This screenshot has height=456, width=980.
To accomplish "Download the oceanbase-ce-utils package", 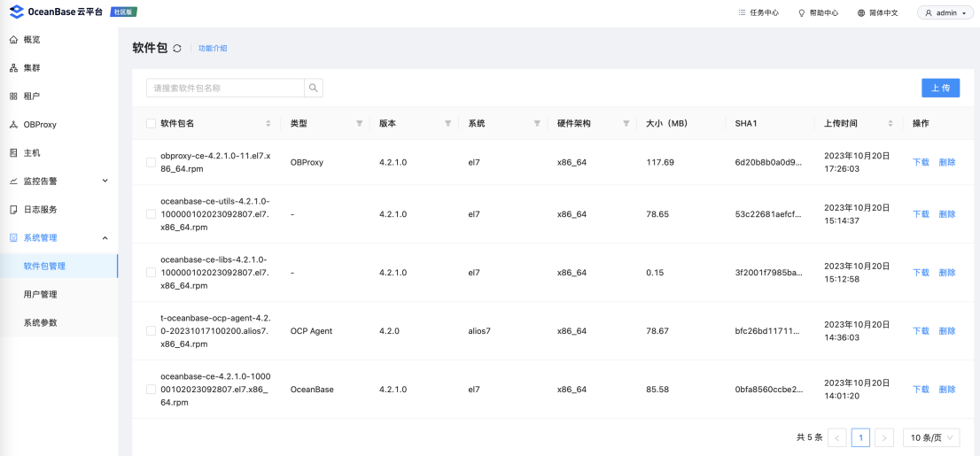I will click(922, 214).
